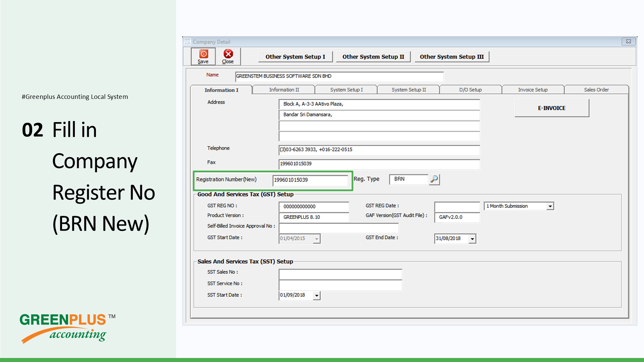Select the Invoice Setup tab

[533, 89]
